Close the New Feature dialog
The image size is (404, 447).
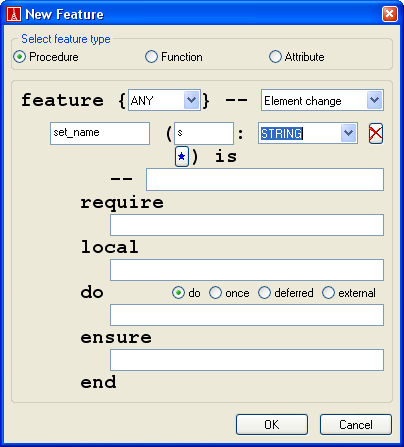point(389,14)
